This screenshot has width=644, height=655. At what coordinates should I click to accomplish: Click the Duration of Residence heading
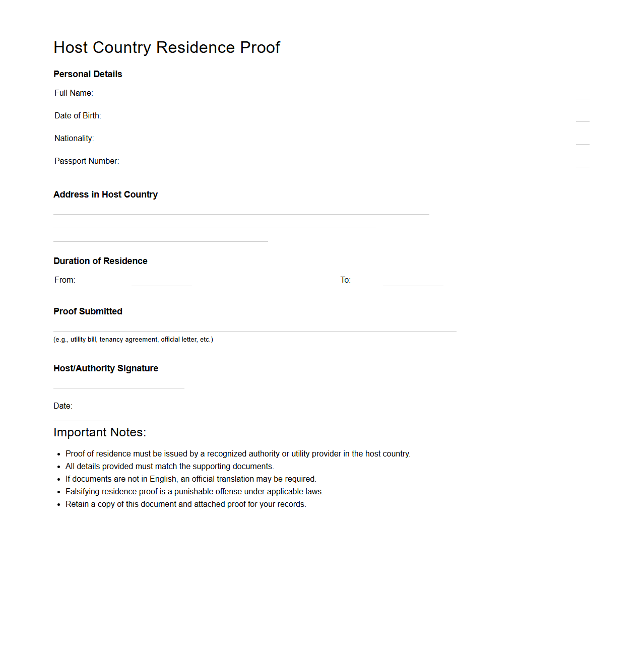[x=100, y=261]
